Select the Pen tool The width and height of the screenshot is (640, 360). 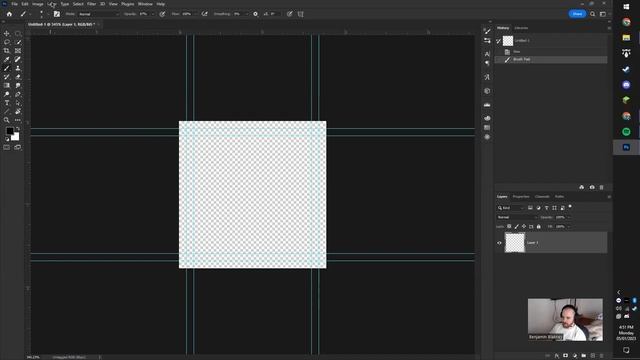[x=18, y=94]
